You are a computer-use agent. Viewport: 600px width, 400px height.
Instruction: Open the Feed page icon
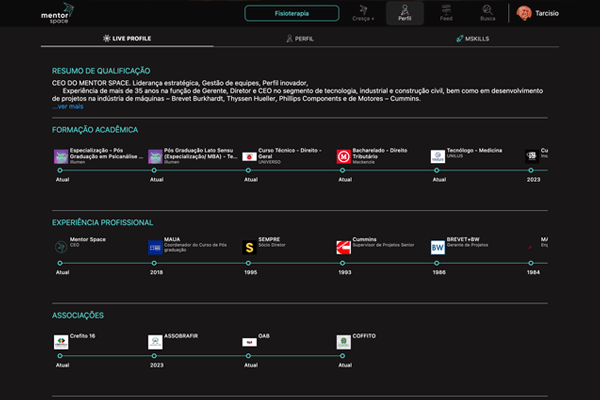(x=446, y=10)
